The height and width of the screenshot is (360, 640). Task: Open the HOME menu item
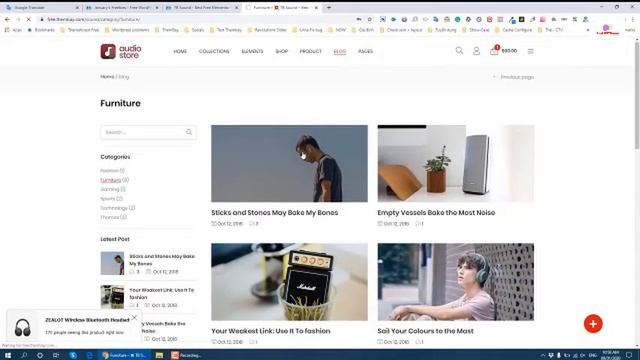(x=180, y=51)
